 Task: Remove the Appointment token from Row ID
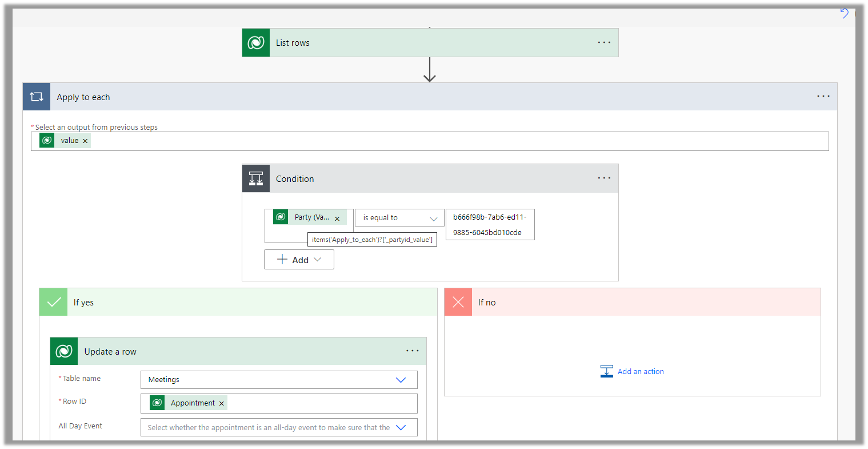pos(222,403)
